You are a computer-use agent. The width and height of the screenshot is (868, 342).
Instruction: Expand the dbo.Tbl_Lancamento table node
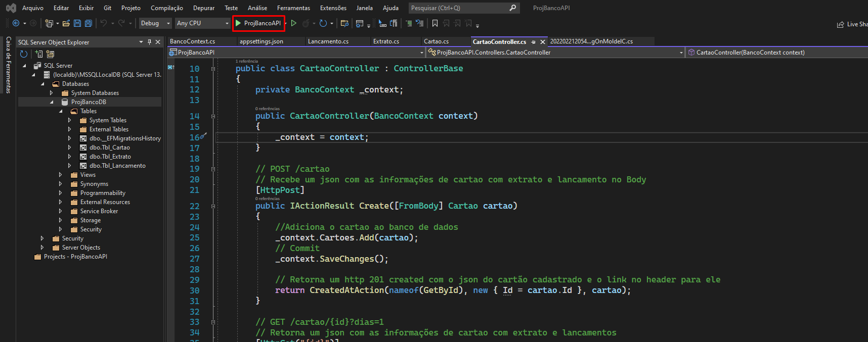69,166
